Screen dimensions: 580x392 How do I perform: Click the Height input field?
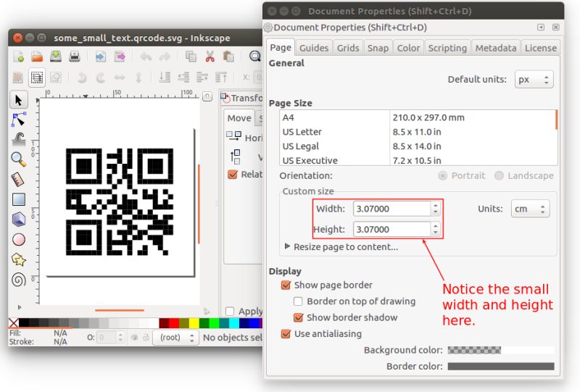coord(391,229)
